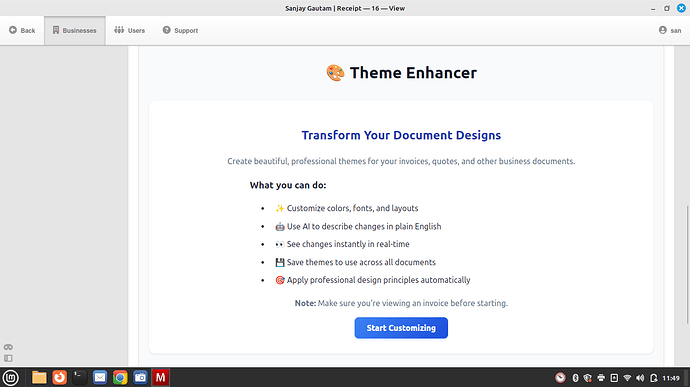Screen dimensions: 690x387
Task: Click the Back arrow in the toolbar
Action: 22,30
